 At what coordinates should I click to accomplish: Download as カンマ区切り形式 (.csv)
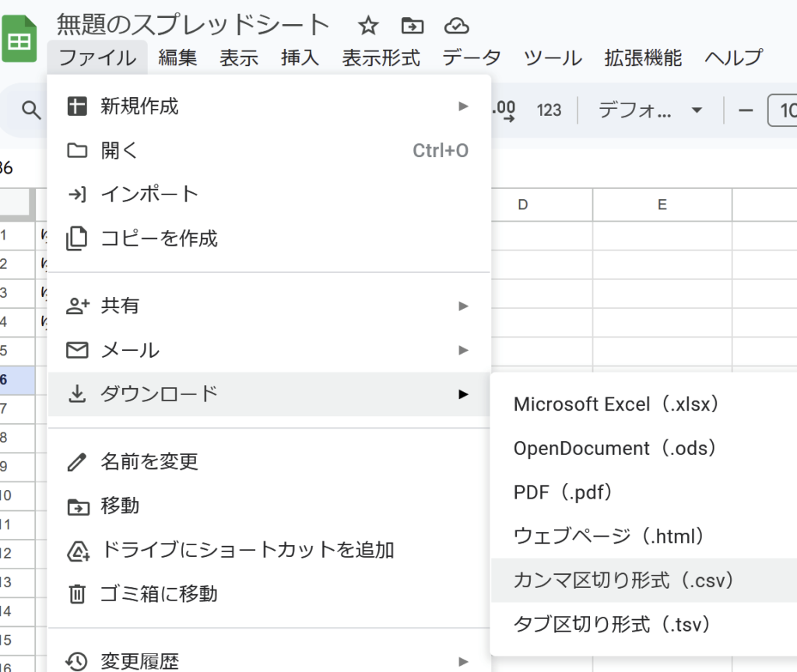[x=624, y=580]
